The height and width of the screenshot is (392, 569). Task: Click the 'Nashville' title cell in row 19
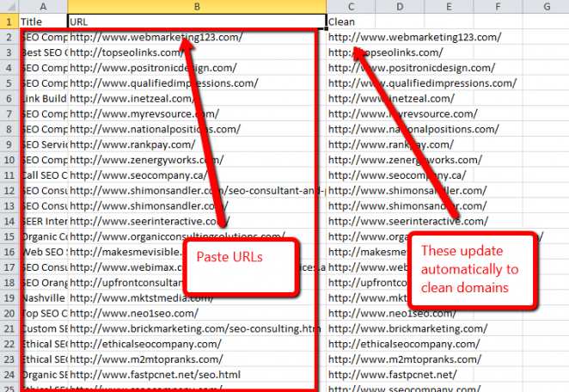(x=43, y=298)
